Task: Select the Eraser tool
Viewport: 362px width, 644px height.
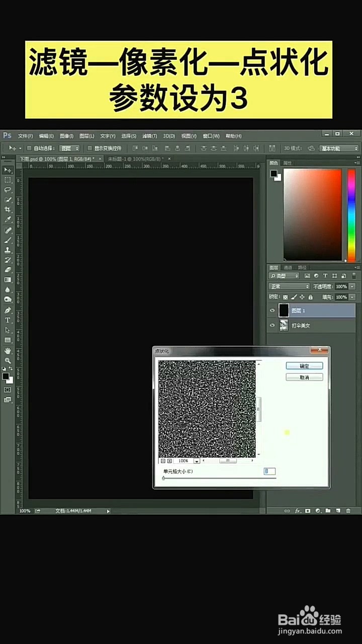Action: click(8, 270)
